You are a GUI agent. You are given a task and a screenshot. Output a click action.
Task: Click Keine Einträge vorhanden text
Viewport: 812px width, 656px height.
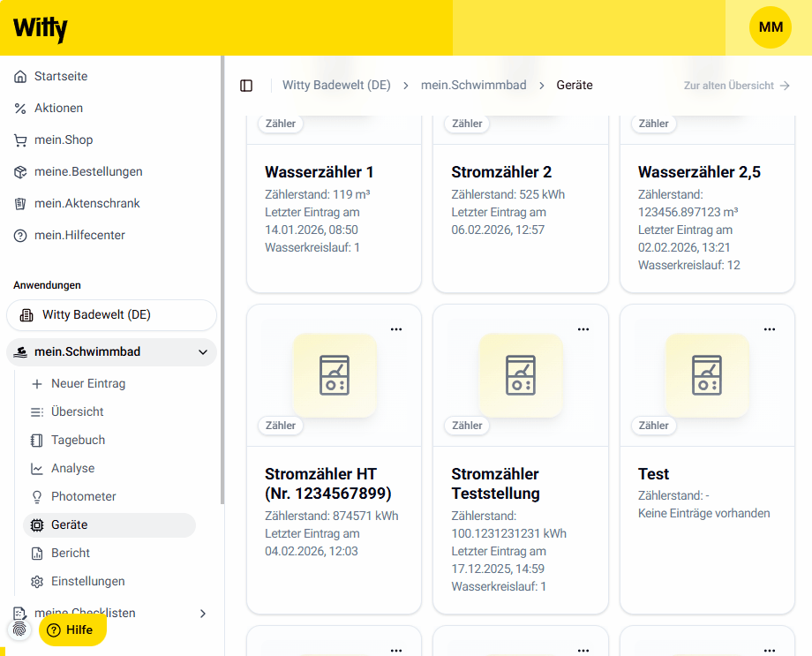tap(703, 514)
